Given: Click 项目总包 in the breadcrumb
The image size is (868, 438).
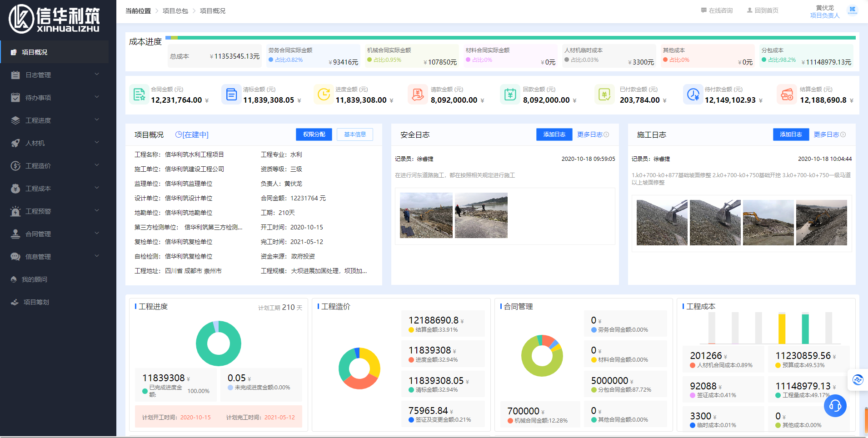Looking at the screenshot, I should [175, 11].
